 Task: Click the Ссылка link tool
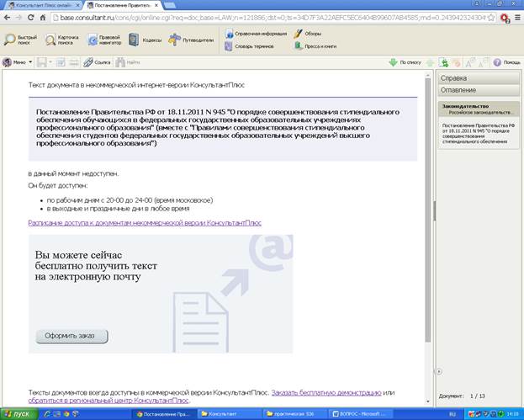97,62
